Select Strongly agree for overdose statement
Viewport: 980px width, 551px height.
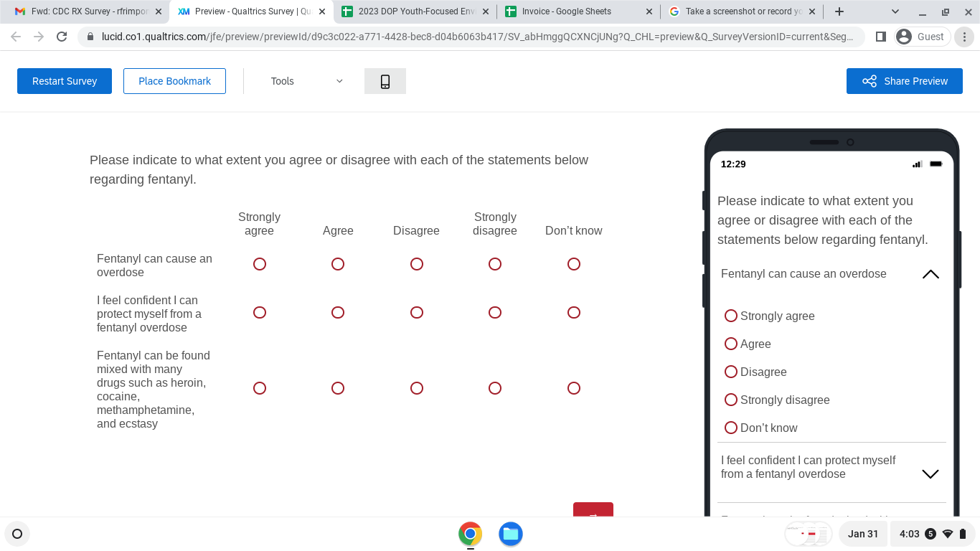pos(260,264)
